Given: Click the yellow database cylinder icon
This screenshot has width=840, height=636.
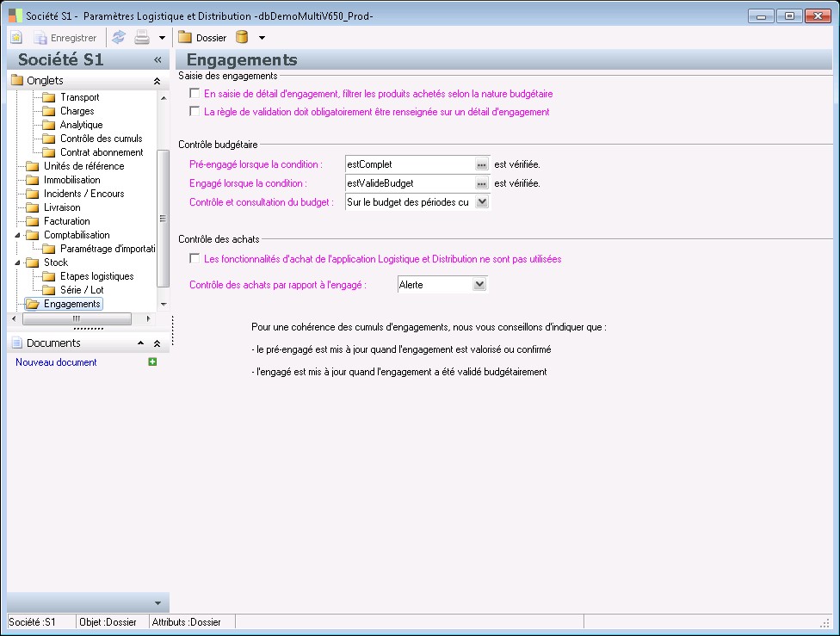Looking at the screenshot, I should click(242, 37).
